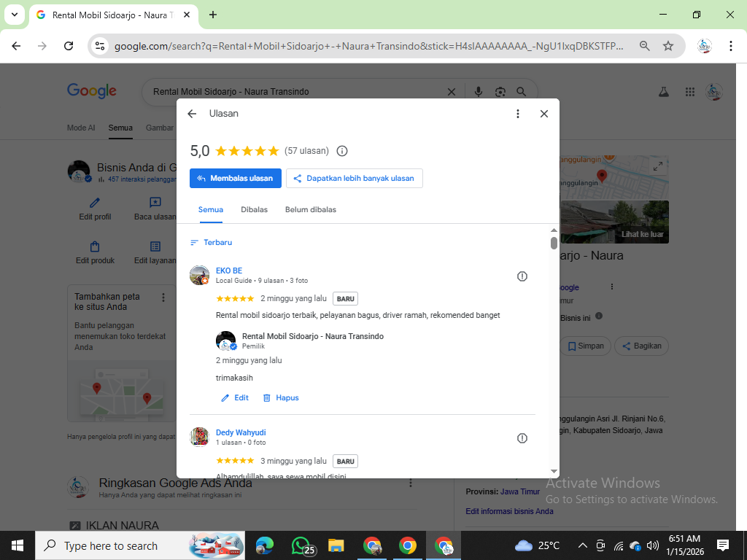The image size is (747, 560).
Task: Click info icon next to 57 ulasan
Action: coord(342,151)
